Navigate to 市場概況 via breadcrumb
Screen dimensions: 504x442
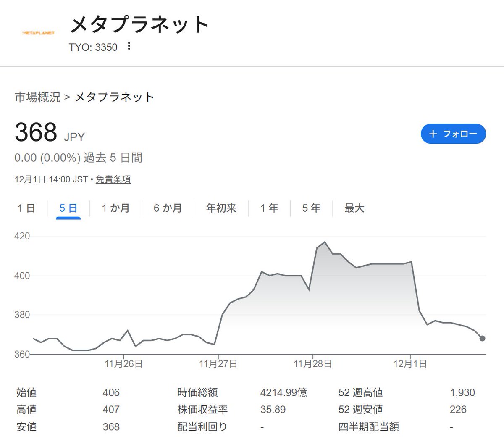[37, 97]
